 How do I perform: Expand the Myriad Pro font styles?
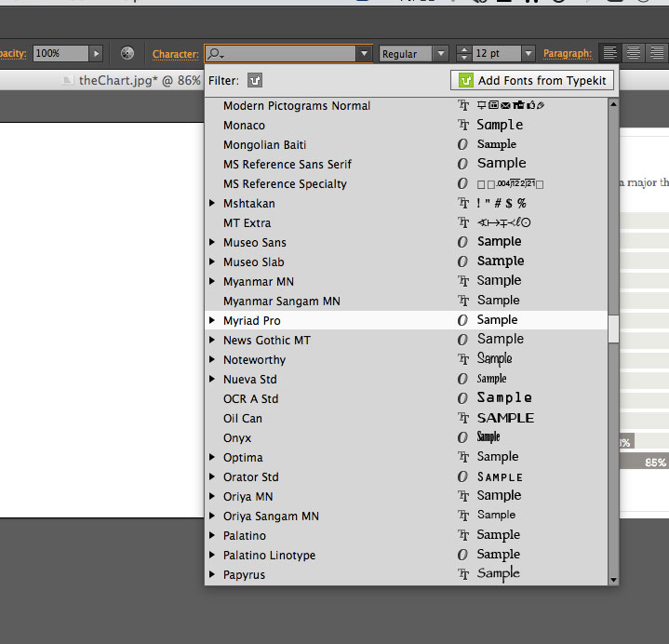(x=212, y=320)
